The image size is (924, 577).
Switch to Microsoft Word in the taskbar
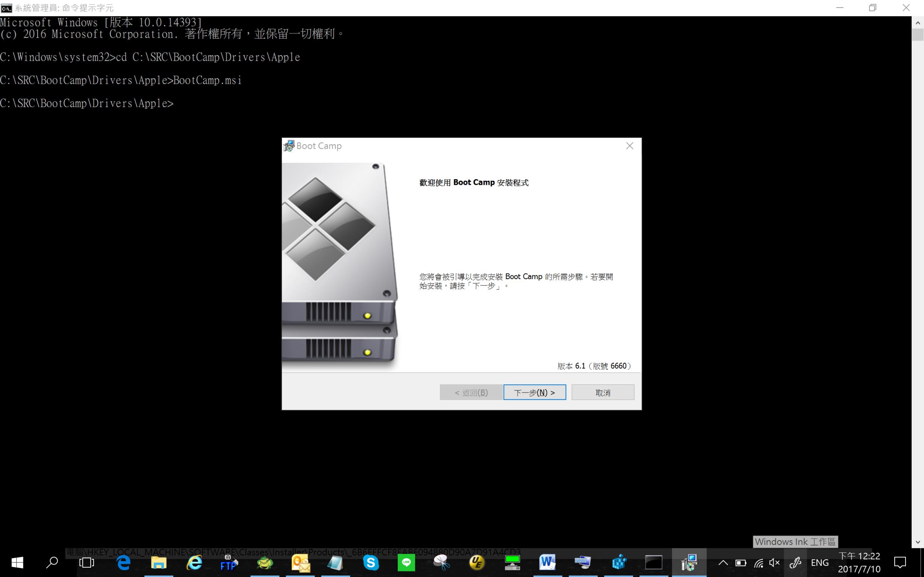coord(547,562)
